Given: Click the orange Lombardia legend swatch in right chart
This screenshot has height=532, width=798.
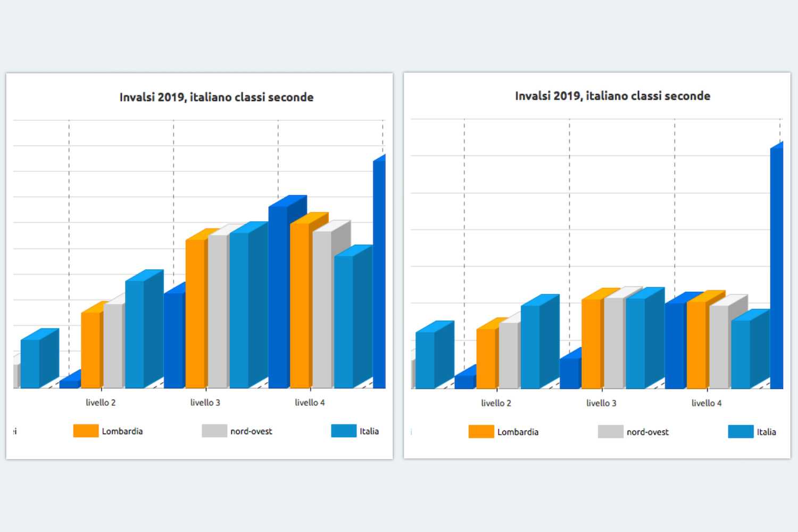Looking at the screenshot, I should coord(481,431).
